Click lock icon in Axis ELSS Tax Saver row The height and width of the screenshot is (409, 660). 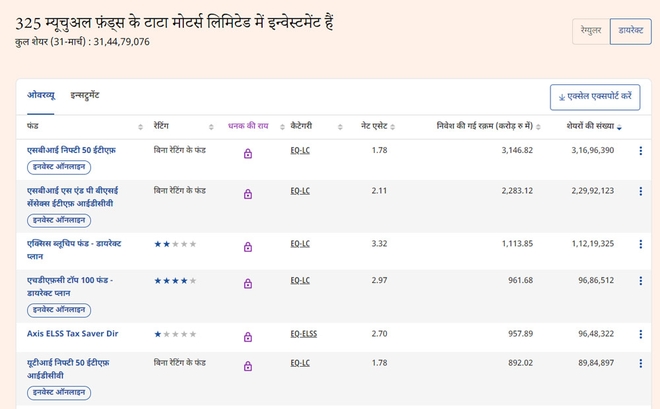[247, 337]
